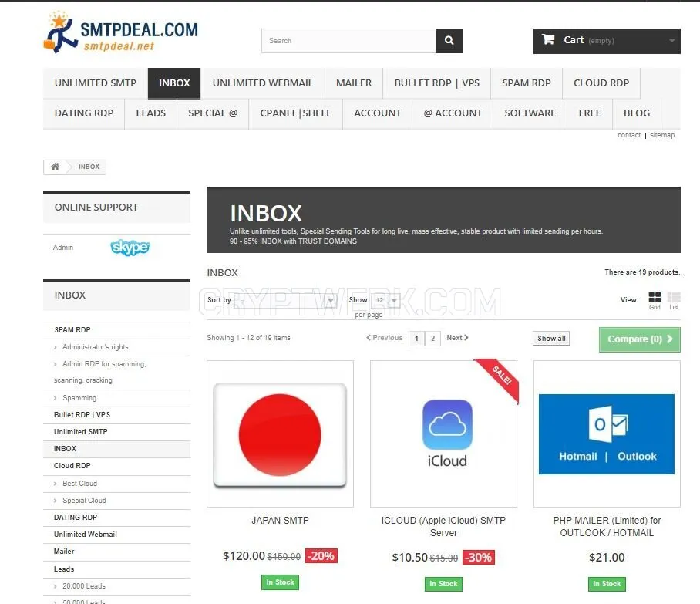Open the Show per page dropdown
Viewport: 700px width, 604px height.
385,300
